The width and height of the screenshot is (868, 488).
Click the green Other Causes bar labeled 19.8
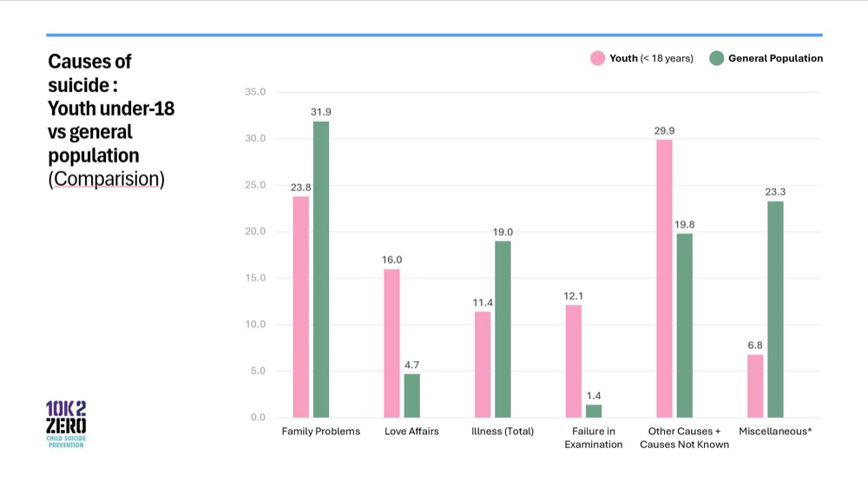coord(685,326)
